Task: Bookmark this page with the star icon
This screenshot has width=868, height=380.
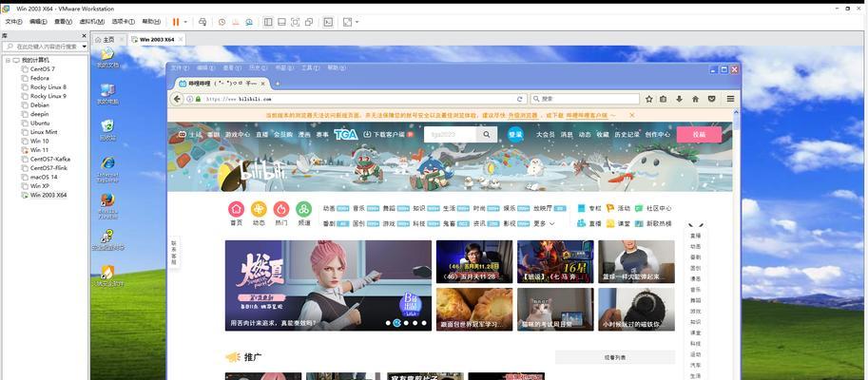Action: [648, 99]
